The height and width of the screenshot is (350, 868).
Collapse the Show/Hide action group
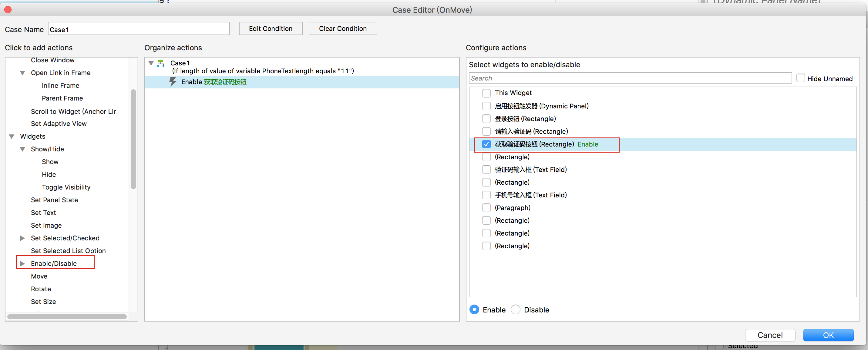click(22, 149)
